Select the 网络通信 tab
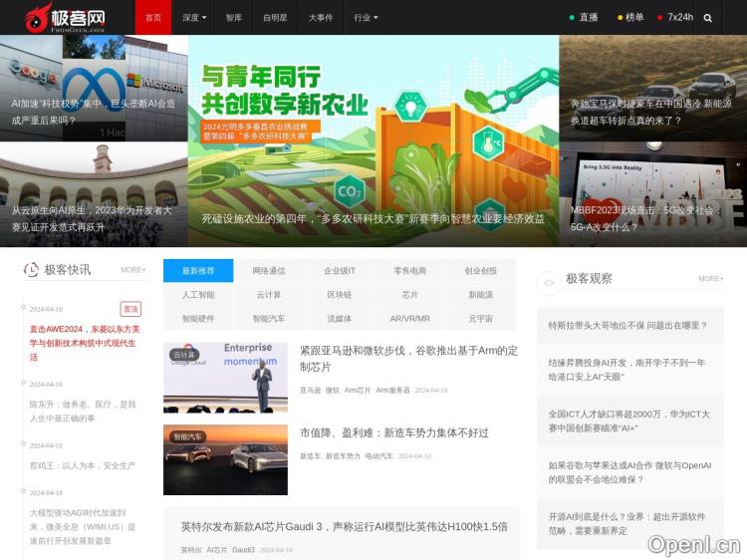Image resolution: width=747 pixels, height=560 pixels. point(269,271)
